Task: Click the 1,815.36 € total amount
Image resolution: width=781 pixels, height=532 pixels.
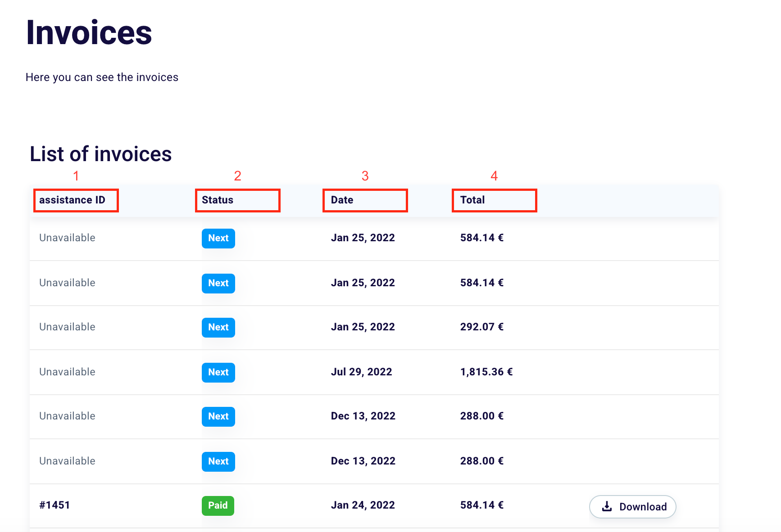Action: [486, 372]
